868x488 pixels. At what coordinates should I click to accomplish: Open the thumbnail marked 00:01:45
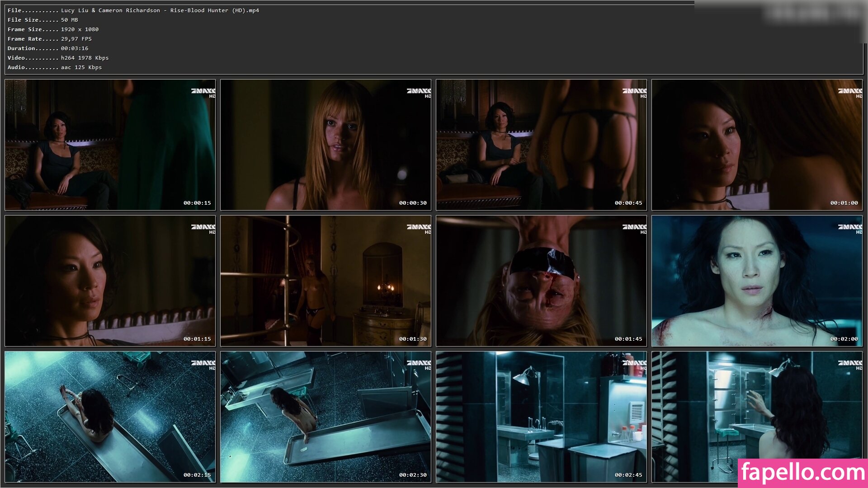point(541,281)
